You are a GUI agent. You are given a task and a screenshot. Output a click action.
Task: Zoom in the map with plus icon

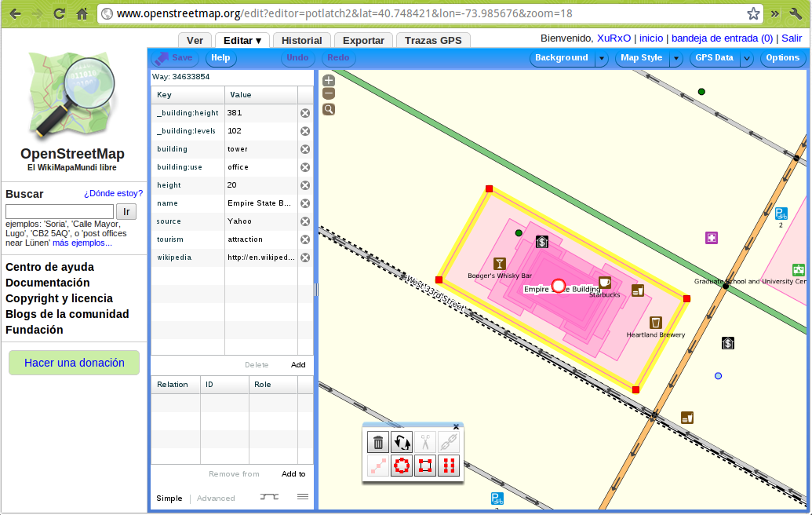(x=329, y=81)
